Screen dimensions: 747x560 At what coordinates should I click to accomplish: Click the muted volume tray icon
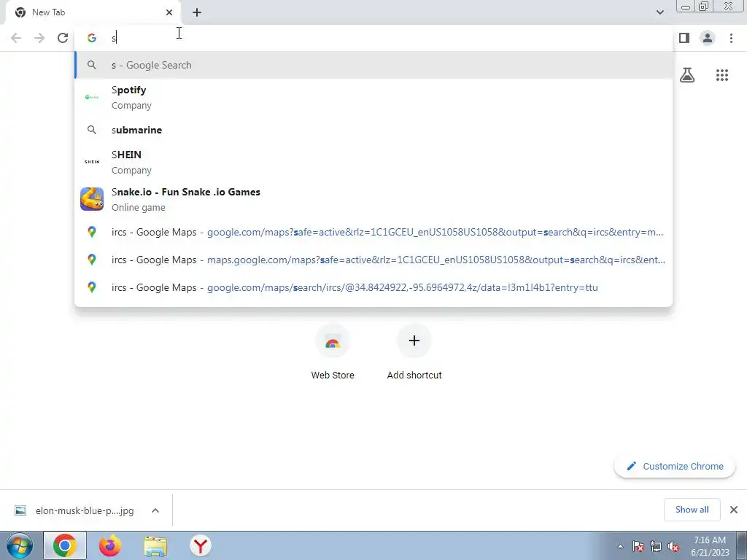click(673, 547)
